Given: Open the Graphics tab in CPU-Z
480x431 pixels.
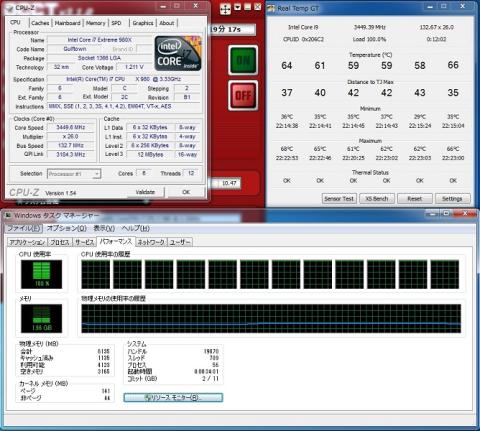Looking at the screenshot, I should point(143,23).
